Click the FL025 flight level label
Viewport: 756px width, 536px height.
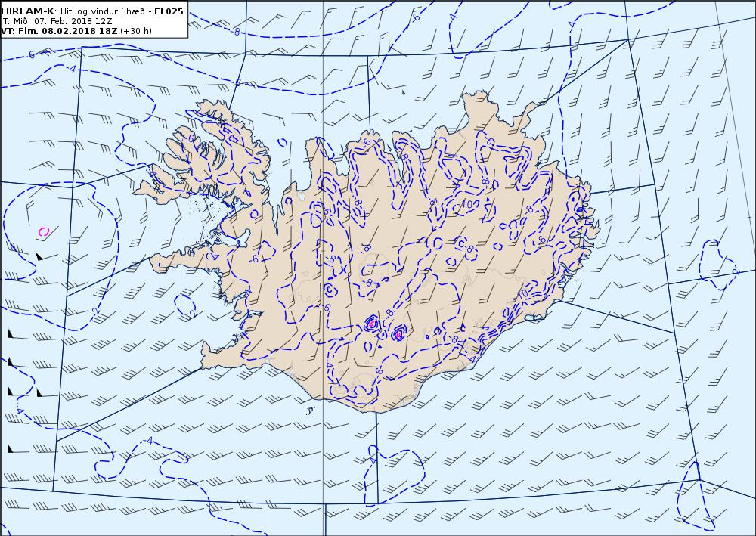point(169,11)
